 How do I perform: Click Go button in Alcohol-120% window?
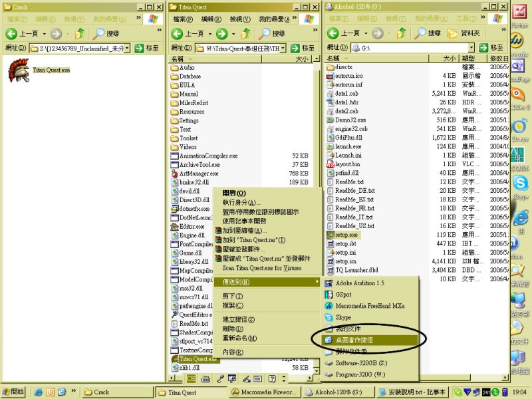coord(491,48)
